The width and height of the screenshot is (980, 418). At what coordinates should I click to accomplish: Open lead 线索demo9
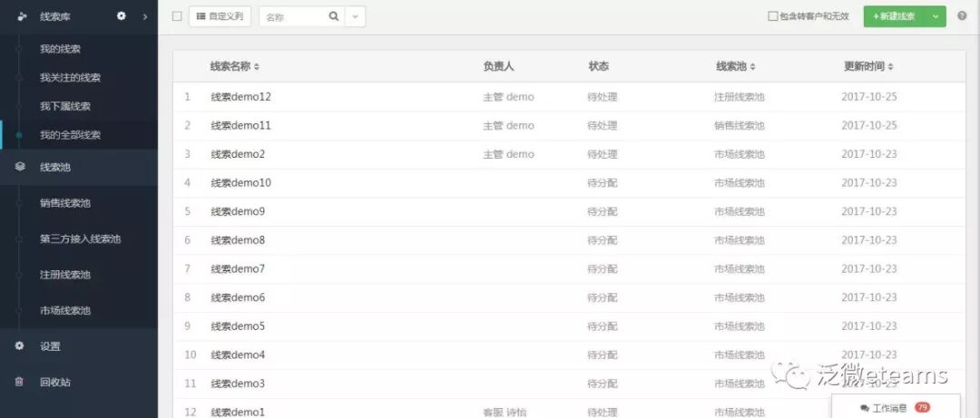[238, 212]
